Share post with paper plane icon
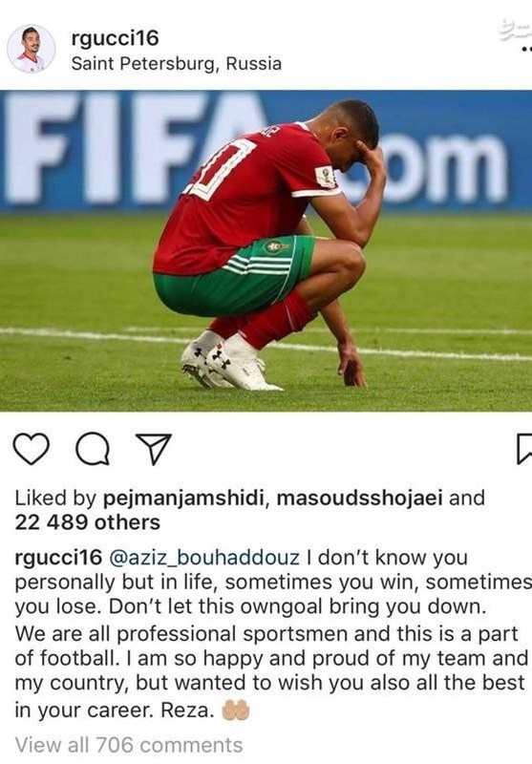Viewport: 532px width, 764px height. pyautogui.click(x=154, y=448)
